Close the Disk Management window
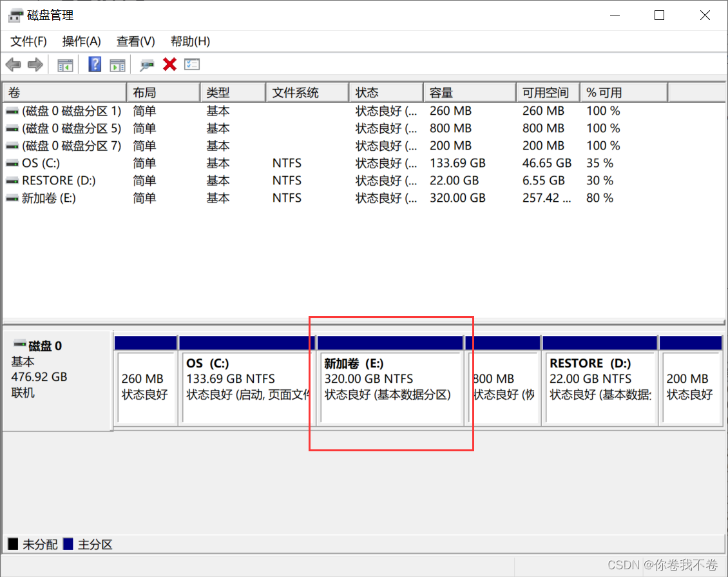The height and width of the screenshot is (577, 728). click(x=705, y=15)
